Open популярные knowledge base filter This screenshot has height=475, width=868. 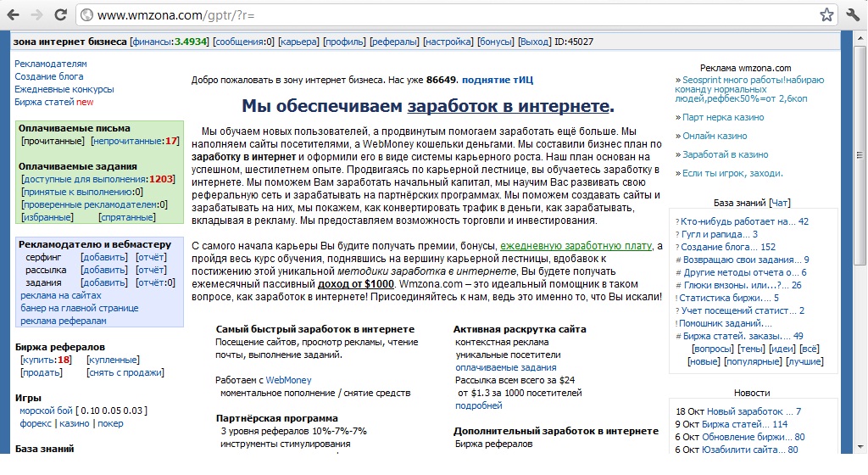coord(753,362)
